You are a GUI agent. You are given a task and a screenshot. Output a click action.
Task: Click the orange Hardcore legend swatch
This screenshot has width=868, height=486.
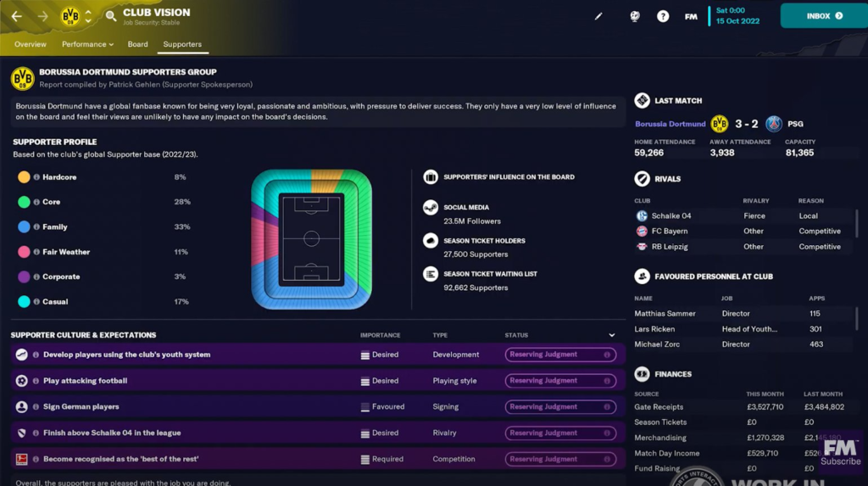point(24,177)
